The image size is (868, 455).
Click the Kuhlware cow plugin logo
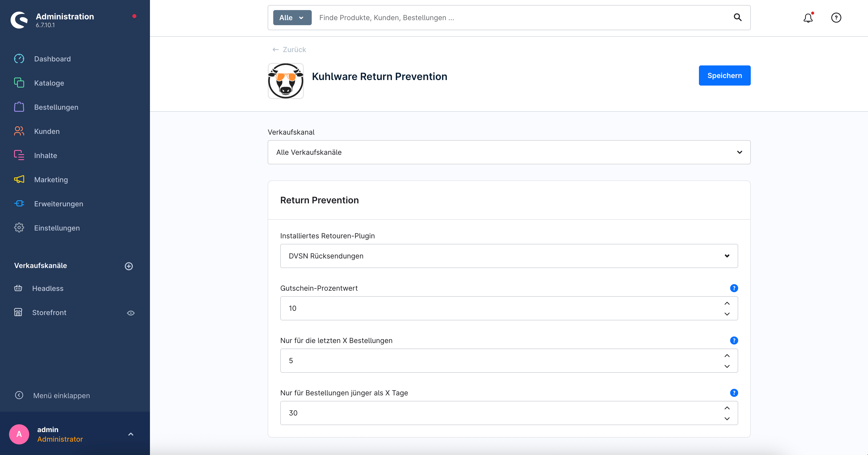(x=286, y=81)
